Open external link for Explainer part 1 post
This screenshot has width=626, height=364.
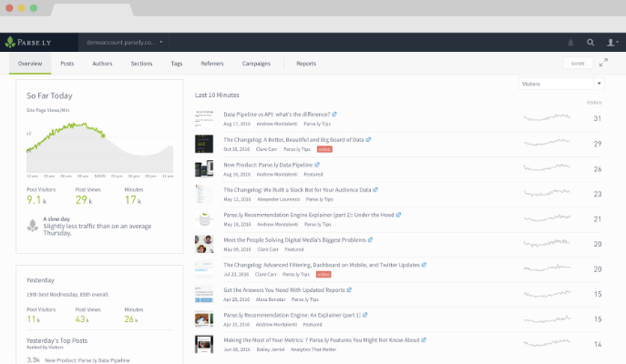[x=364, y=315]
